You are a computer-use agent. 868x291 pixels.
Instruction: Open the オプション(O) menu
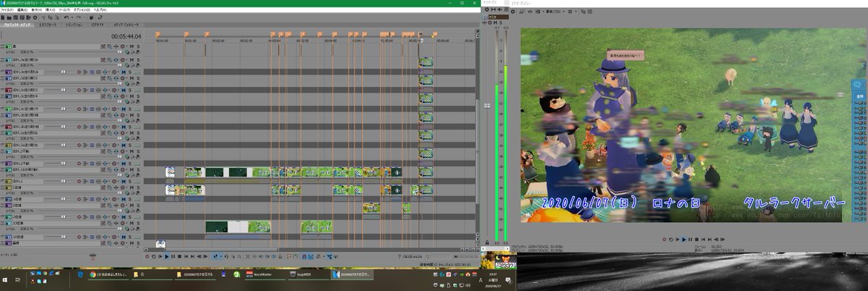coord(82,10)
